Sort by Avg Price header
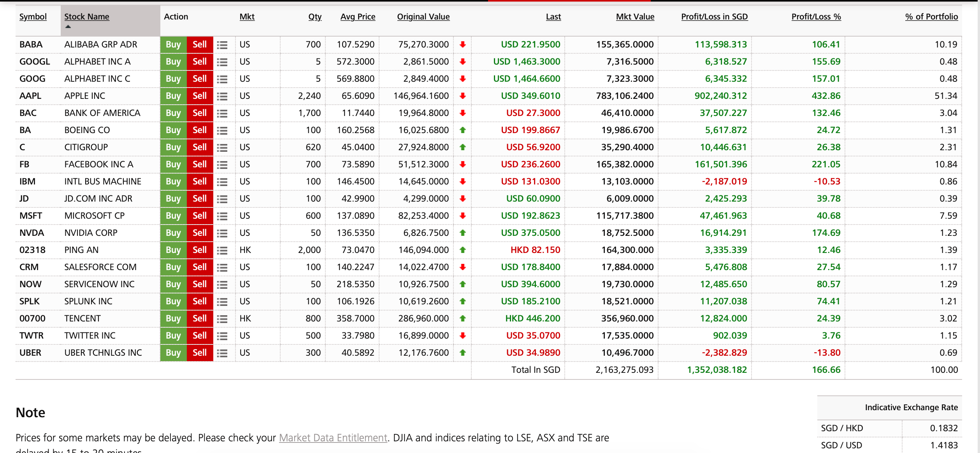The image size is (980, 453). coord(358,17)
